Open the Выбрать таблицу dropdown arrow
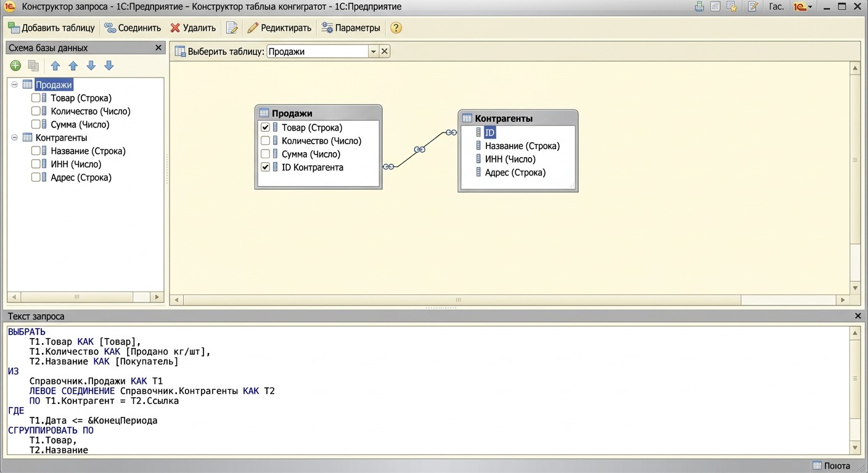868x473 pixels. tap(373, 52)
